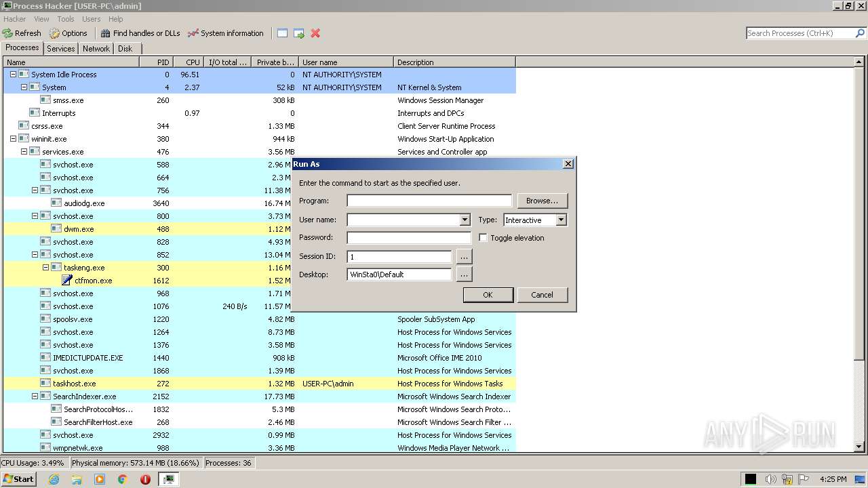Click the clock showing 4:25 PM
Viewport: 868px width, 488px height.
coord(833,479)
